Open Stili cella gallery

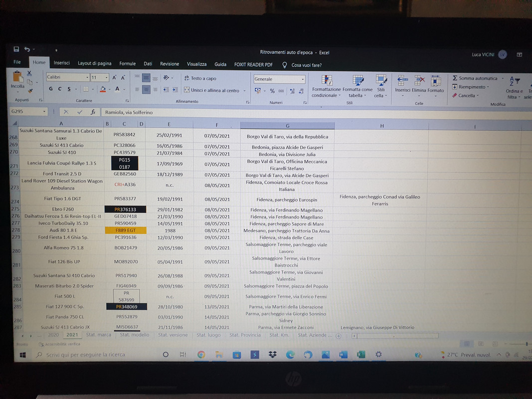click(x=381, y=86)
